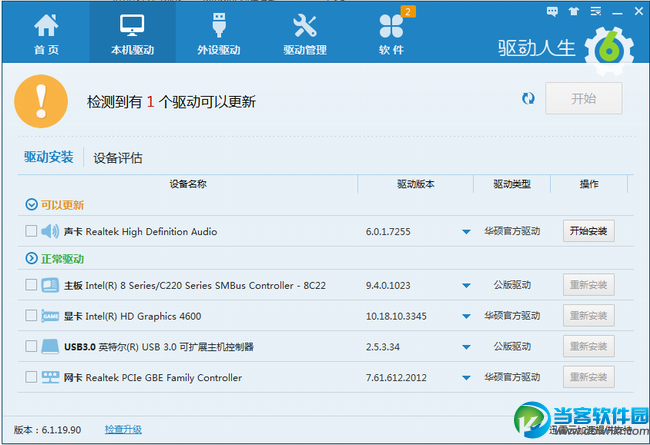This screenshot has height=445, width=650.
Task: Click the graphics card GAME icon
Action: click(x=50, y=316)
